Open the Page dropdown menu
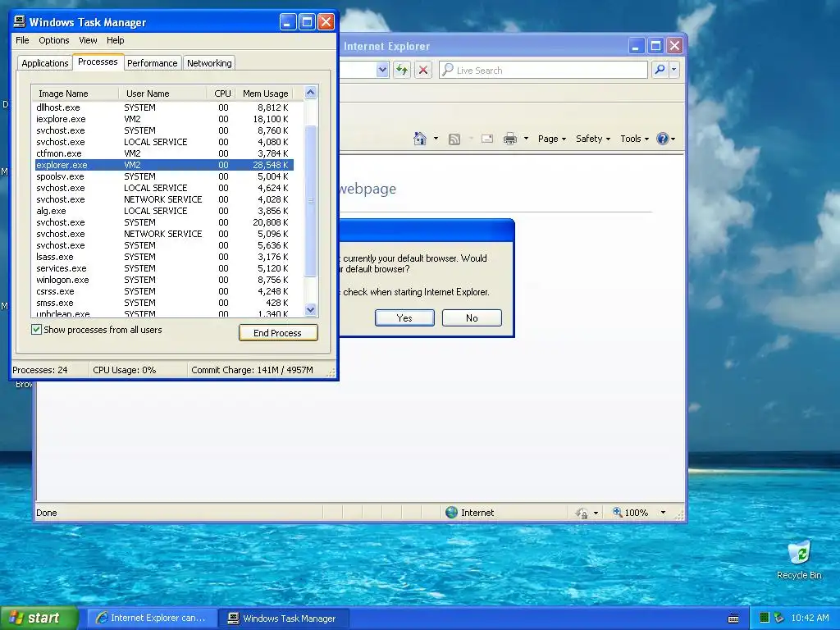The height and width of the screenshot is (630, 840). coord(552,139)
